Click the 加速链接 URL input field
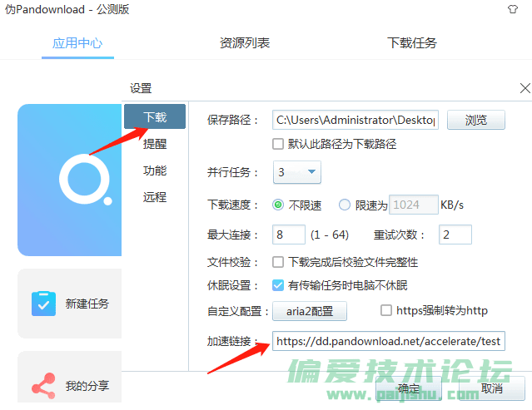This screenshot has width=532, height=410. (x=388, y=341)
